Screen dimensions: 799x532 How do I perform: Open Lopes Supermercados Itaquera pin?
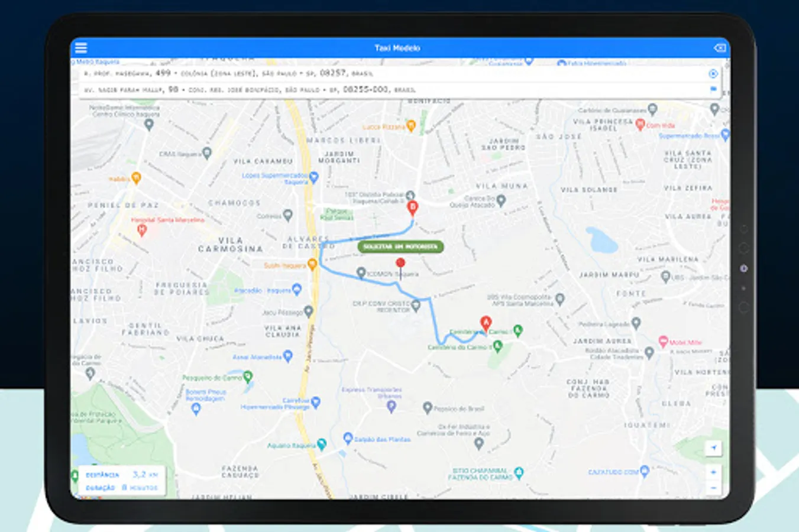point(313,177)
